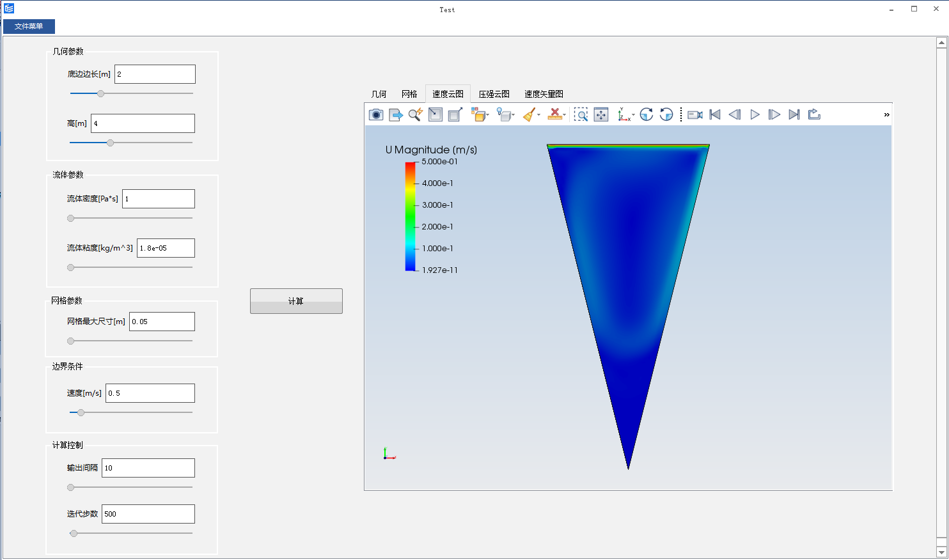Screen dimensions: 949x560
Task: Click the XYZ axes orientation icon
Action: click(624, 114)
